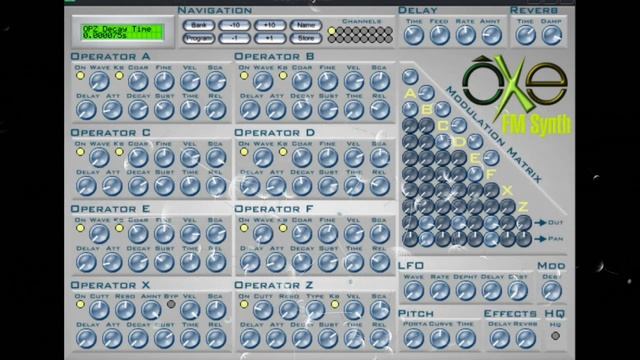Click the Name button

(x=306, y=25)
